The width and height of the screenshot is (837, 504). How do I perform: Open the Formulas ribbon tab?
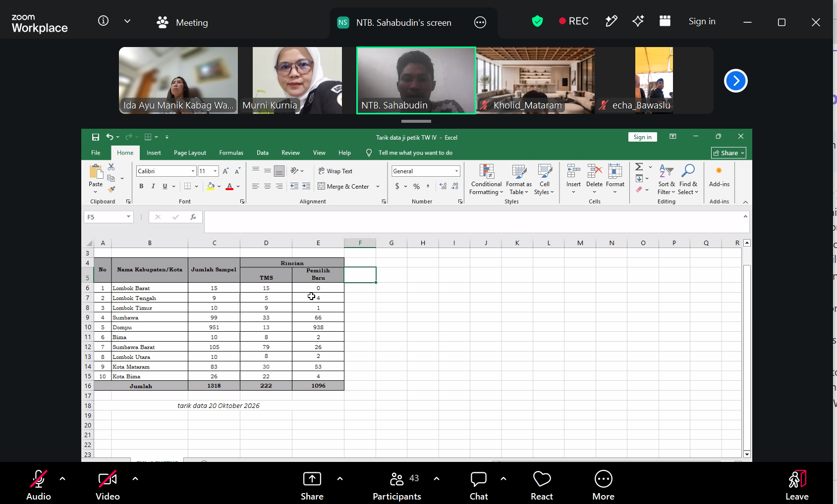(231, 153)
